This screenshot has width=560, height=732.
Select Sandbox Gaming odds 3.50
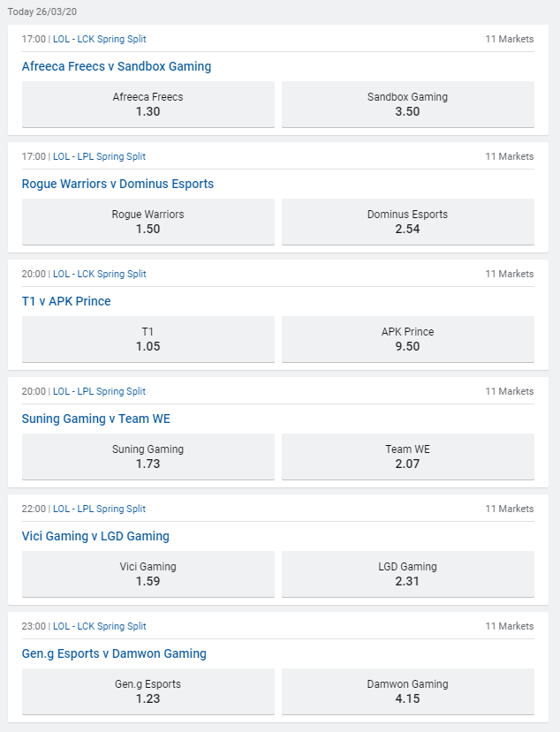[x=408, y=104]
